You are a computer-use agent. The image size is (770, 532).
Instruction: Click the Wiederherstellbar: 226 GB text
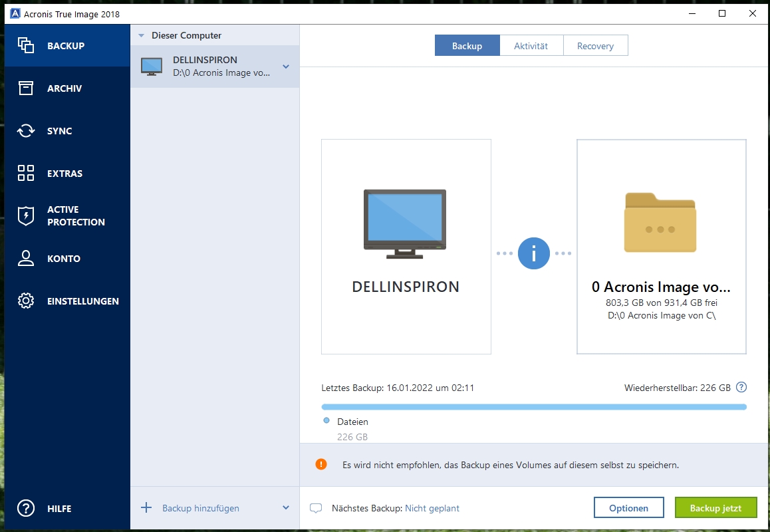[x=677, y=388]
